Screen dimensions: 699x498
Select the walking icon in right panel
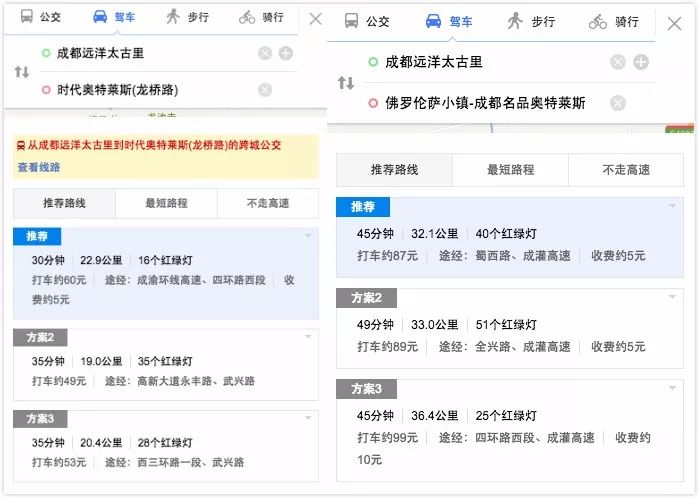[515, 21]
